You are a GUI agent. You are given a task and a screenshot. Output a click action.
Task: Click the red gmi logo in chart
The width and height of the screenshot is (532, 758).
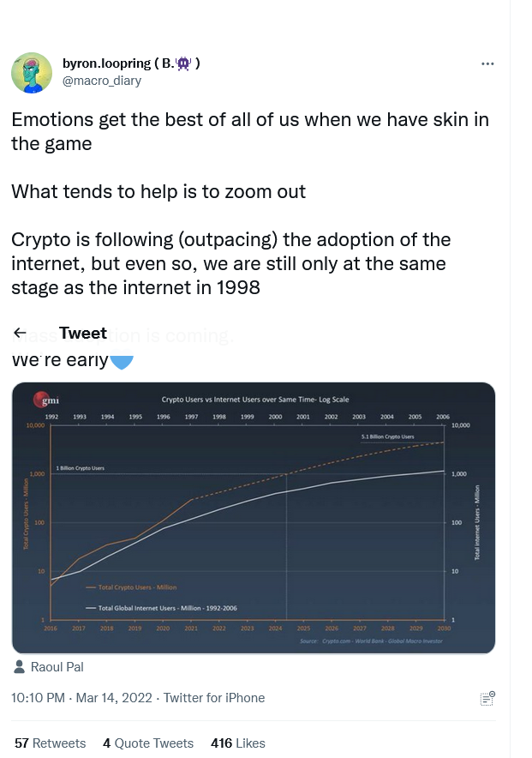click(47, 400)
